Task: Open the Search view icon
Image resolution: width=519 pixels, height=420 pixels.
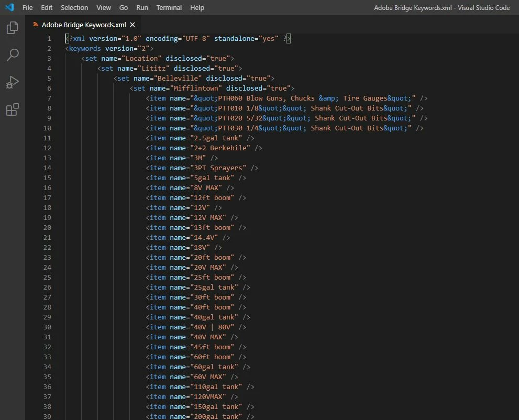Action: click(x=12, y=55)
